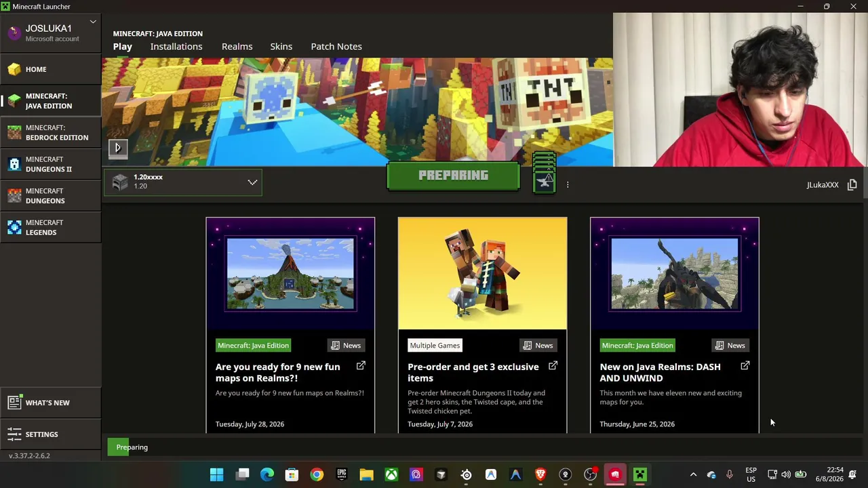Click the JLukaXXX player name
Image resolution: width=868 pixels, height=488 pixels.
[823, 185]
